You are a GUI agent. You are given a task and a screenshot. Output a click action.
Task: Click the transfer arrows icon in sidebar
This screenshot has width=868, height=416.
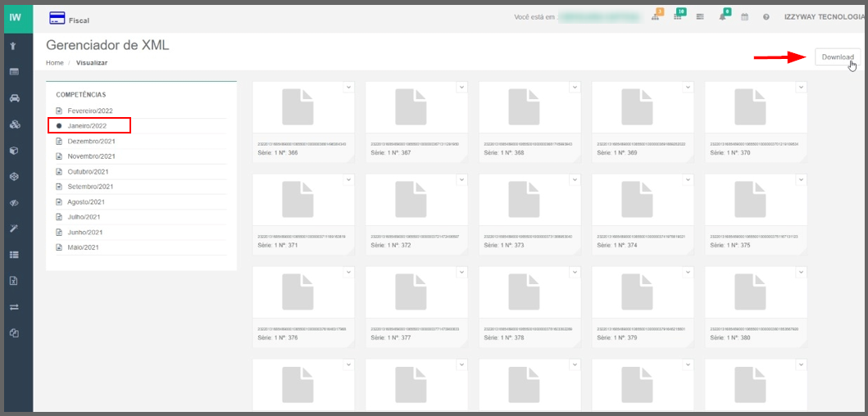[14, 307]
